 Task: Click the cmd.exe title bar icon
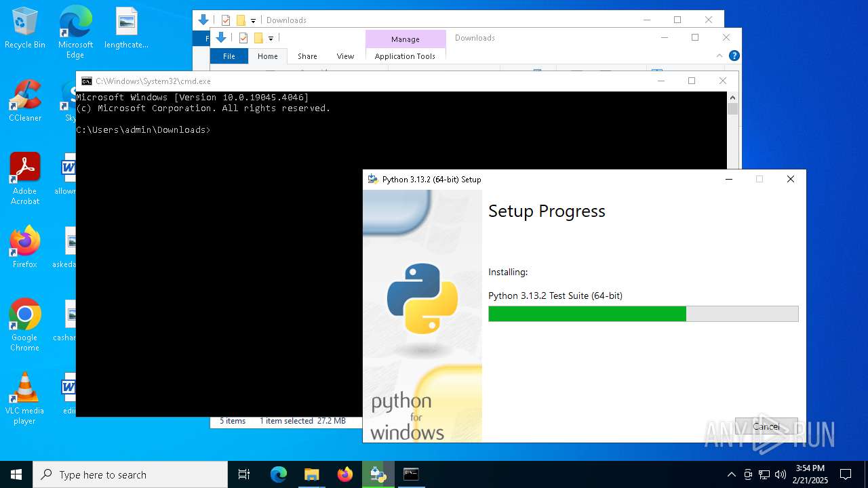(87, 81)
